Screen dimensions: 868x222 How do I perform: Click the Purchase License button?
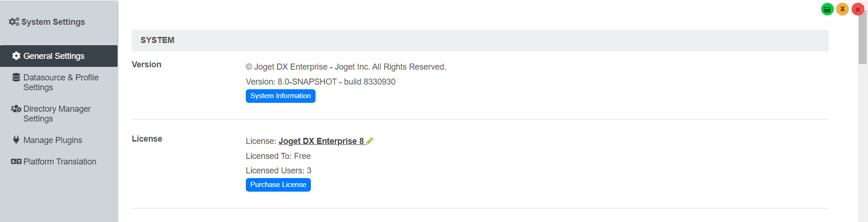click(278, 185)
